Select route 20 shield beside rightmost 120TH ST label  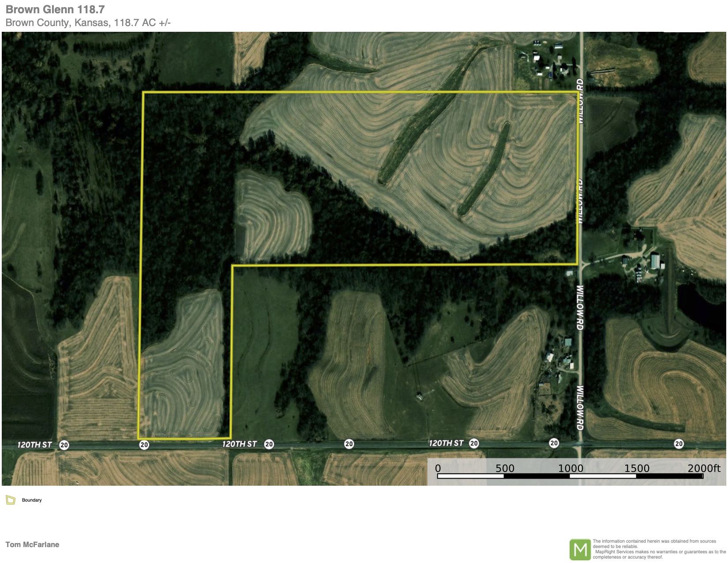coord(474,443)
